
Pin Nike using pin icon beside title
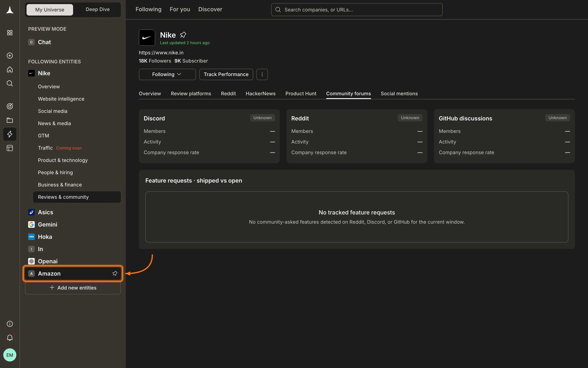click(x=183, y=35)
